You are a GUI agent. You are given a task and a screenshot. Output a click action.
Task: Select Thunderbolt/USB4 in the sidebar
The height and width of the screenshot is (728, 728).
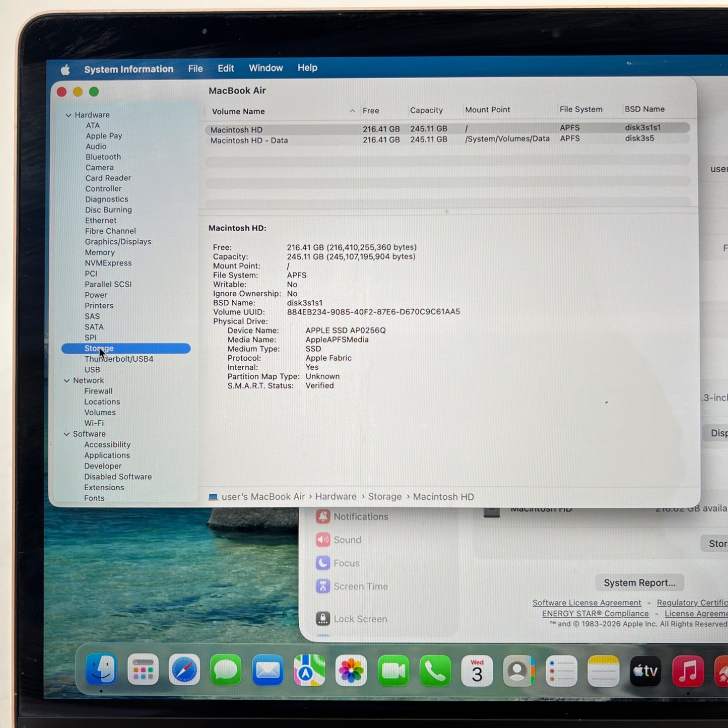point(119,359)
